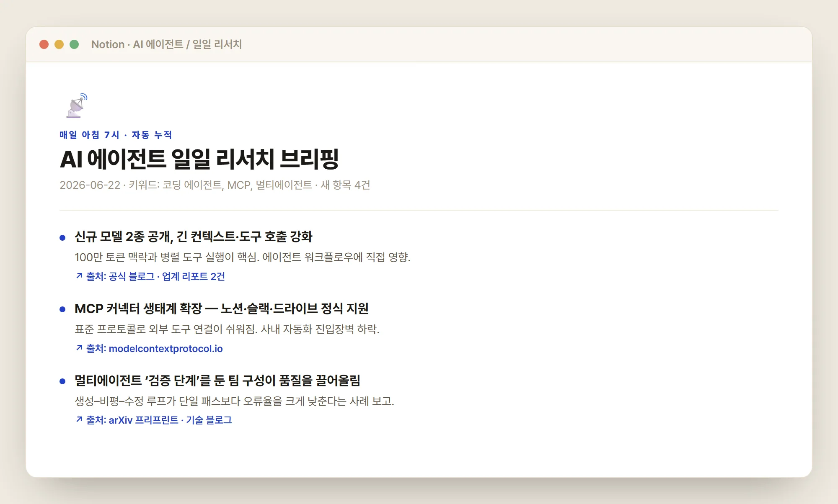The image size is (838, 504).
Task: Click the green maximize window button
Action: click(x=74, y=44)
